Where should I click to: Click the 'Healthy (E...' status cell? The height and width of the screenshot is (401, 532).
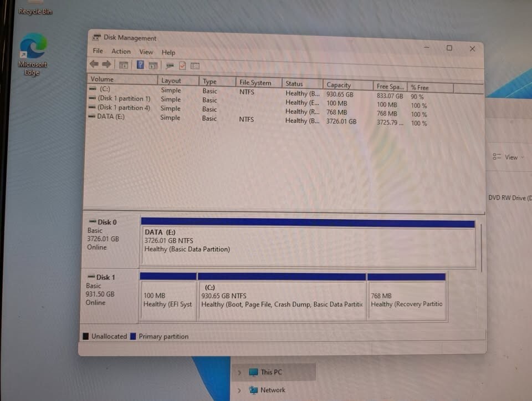(x=302, y=103)
